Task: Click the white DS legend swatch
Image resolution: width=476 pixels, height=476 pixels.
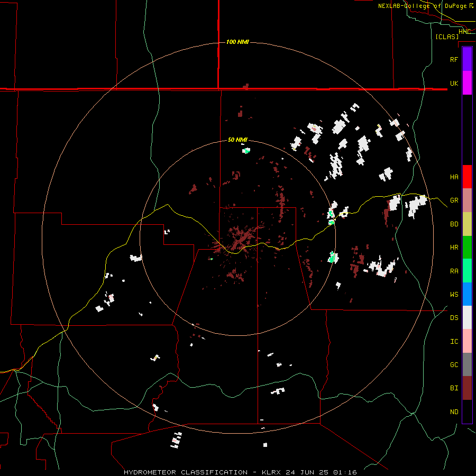Action: [x=467, y=317]
